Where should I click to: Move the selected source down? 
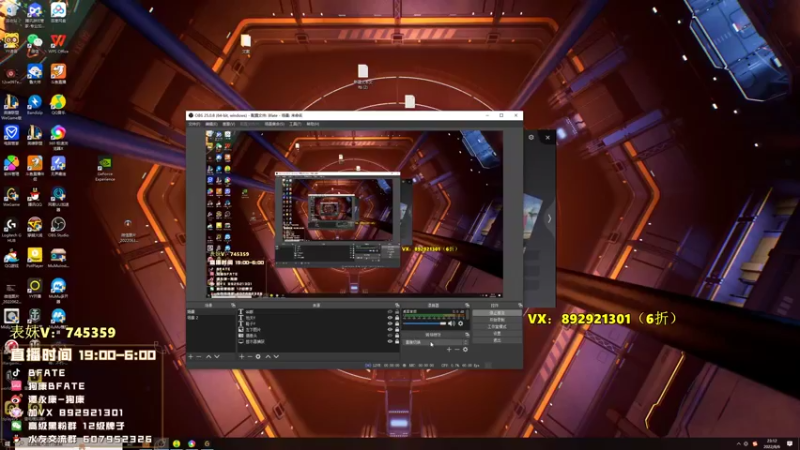click(277, 357)
